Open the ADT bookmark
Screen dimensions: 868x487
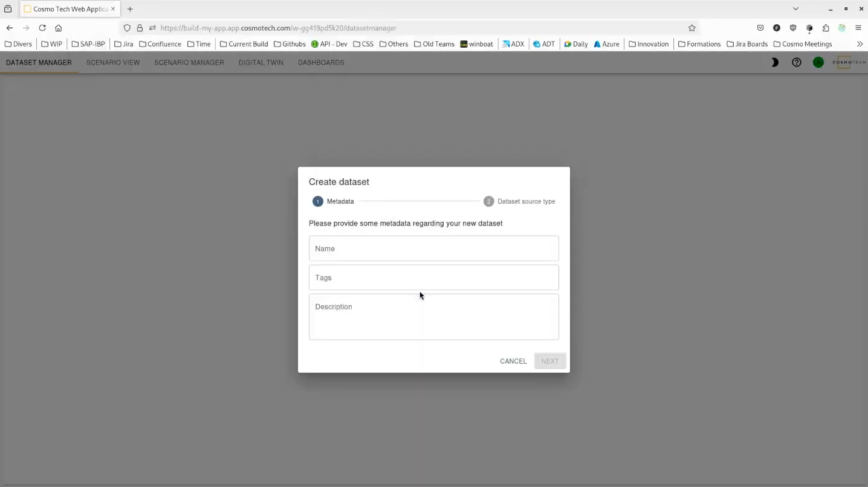[543, 44]
